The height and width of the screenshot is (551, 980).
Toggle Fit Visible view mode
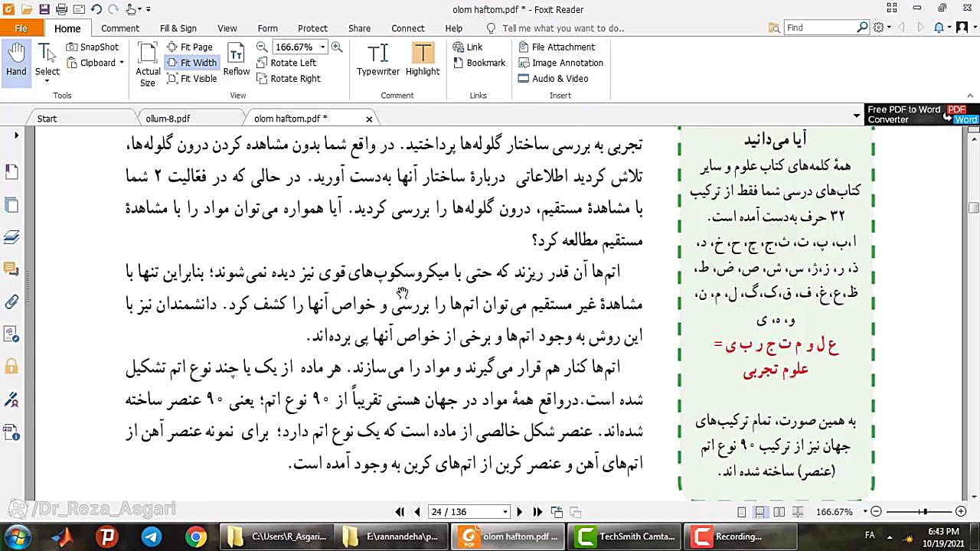coord(191,78)
